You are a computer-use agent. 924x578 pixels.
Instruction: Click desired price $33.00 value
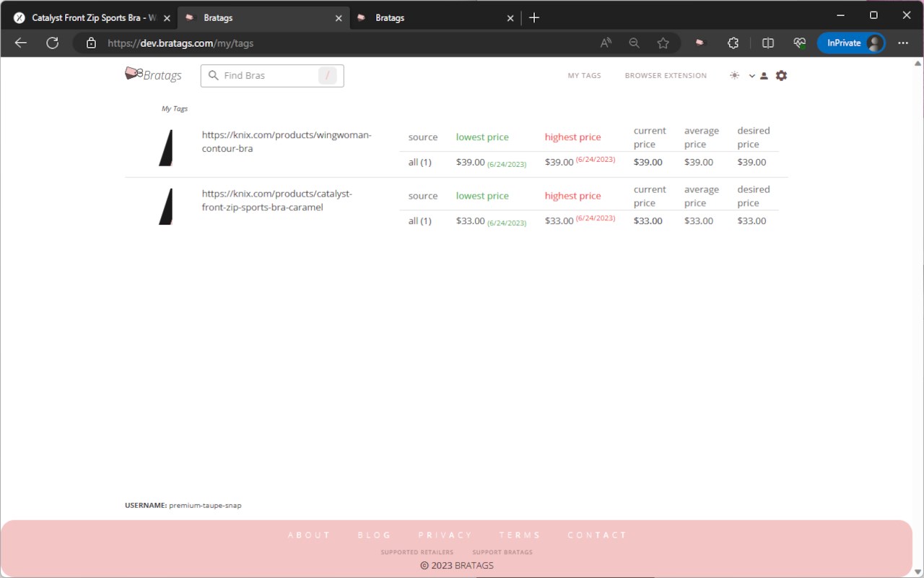(751, 220)
